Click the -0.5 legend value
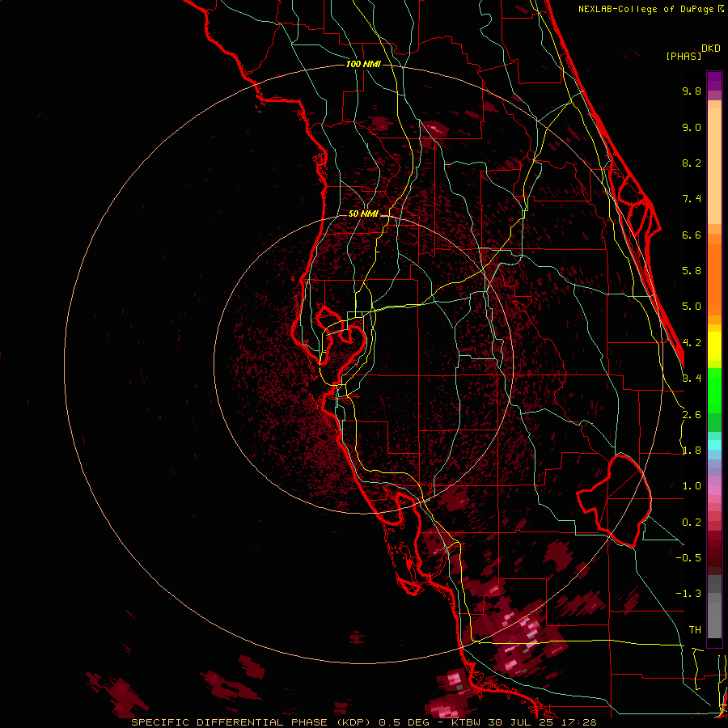The height and width of the screenshot is (728, 728). coord(688,558)
